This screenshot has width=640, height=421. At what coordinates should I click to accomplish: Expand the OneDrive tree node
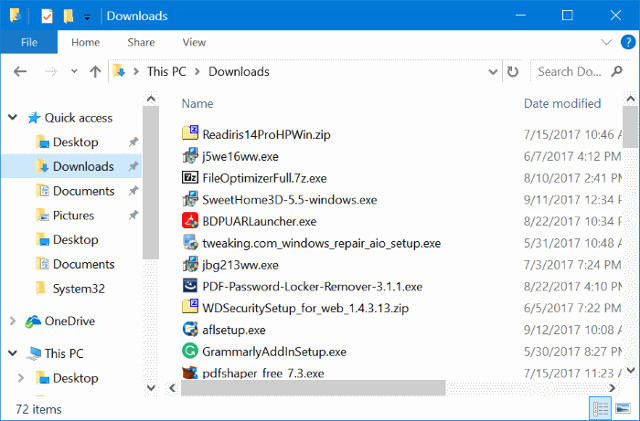(13, 321)
